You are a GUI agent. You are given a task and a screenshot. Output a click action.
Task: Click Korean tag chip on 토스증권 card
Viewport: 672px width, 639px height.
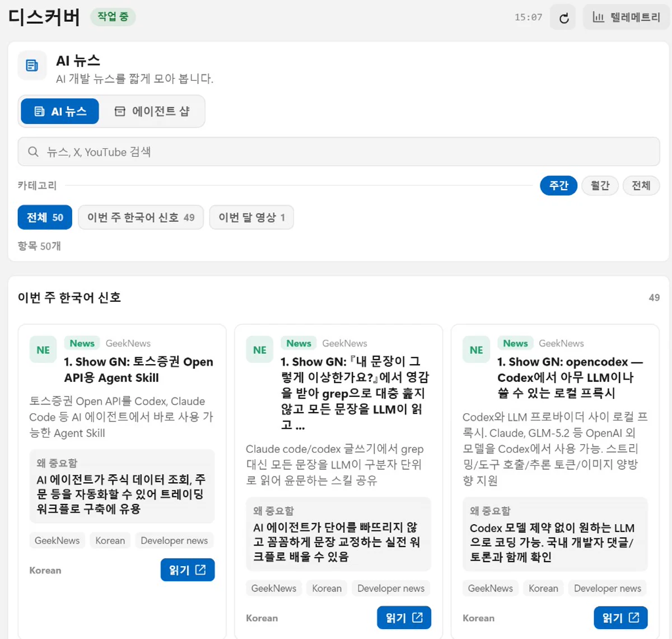pyautogui.click(x=110, y=540)
